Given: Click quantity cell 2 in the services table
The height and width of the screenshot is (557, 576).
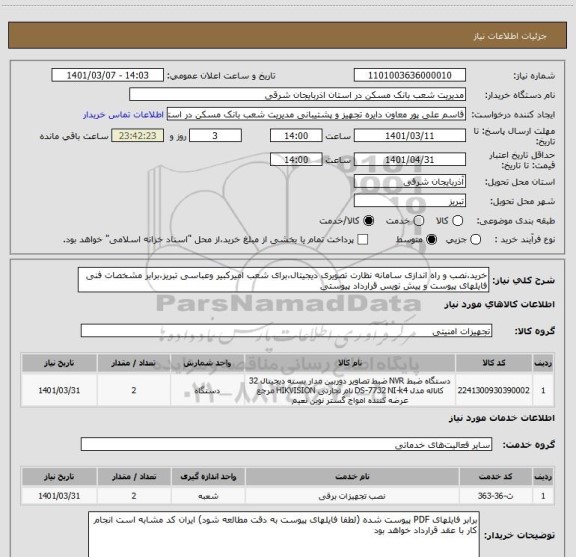Looking at the screenshot, I should tap(134, 496).
